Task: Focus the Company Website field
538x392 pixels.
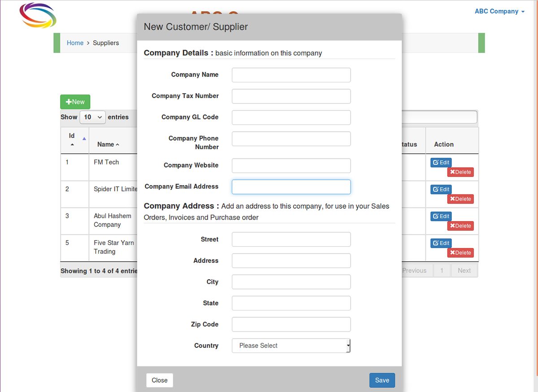Action: point(291,166)
